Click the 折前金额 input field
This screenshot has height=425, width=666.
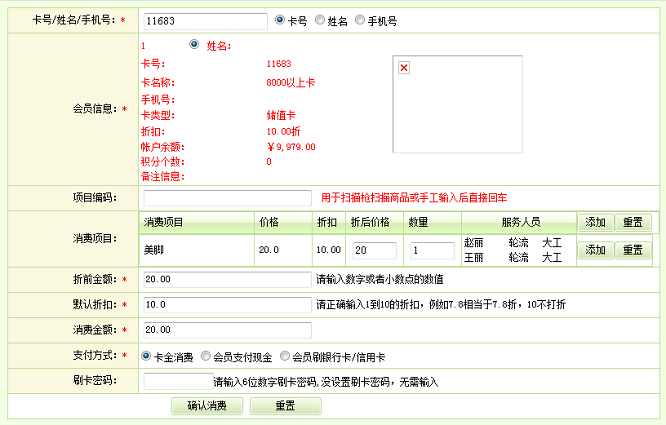coord(228,279)
